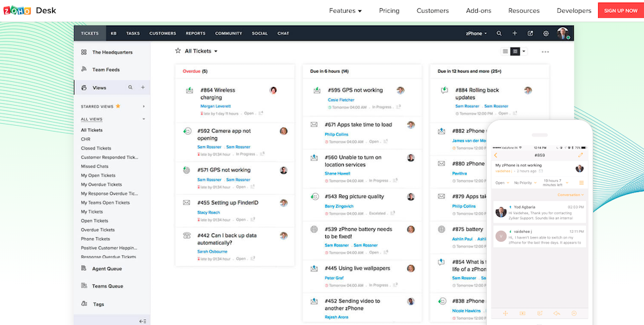Select the Phone Tickets view

coord(95,239)
